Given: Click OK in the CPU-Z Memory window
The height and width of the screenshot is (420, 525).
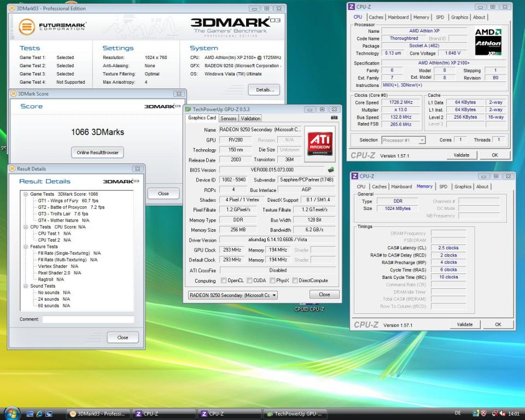Looking at the screenshot, I should (x=498, y=324).
